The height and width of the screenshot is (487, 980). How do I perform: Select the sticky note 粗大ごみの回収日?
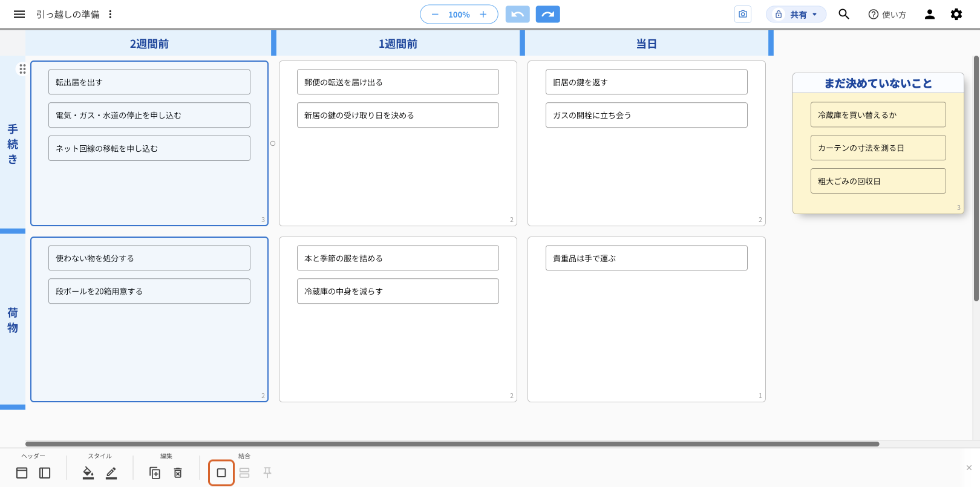click(x=878, y=181)
